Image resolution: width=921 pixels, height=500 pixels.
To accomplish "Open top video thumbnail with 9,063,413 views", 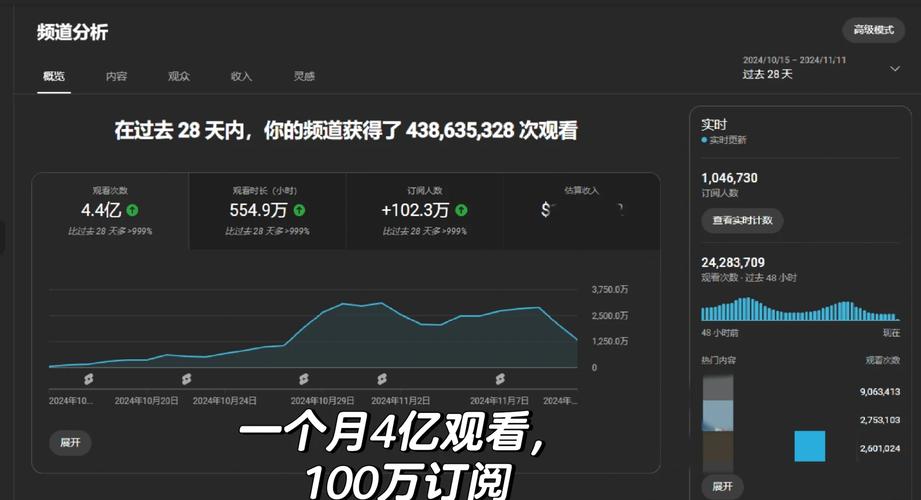I will (x=718, y=389).
